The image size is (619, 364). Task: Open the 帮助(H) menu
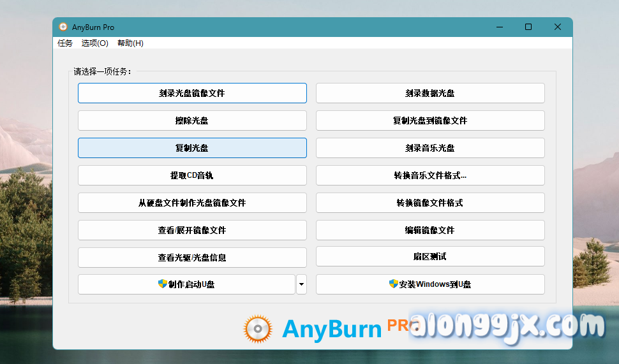(x=130, y=43)
